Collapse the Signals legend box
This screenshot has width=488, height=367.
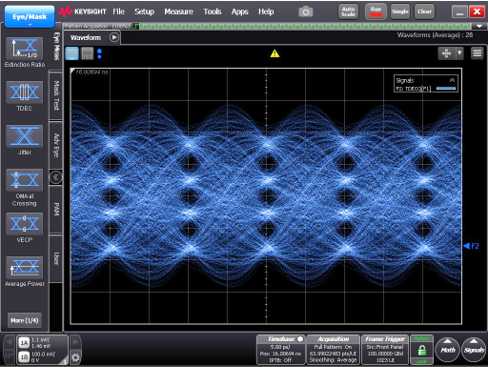[x=452, y=80]
